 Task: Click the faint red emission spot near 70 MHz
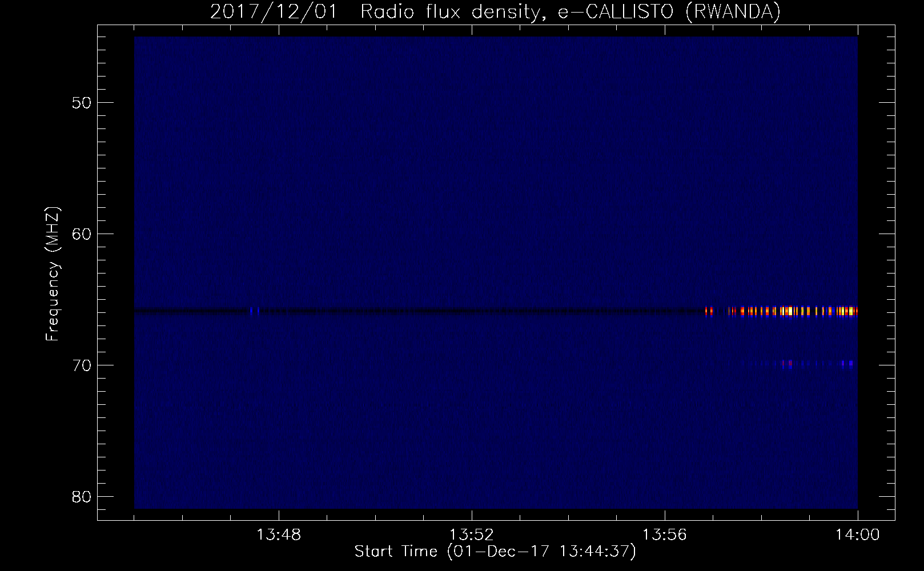click(788, 363)
